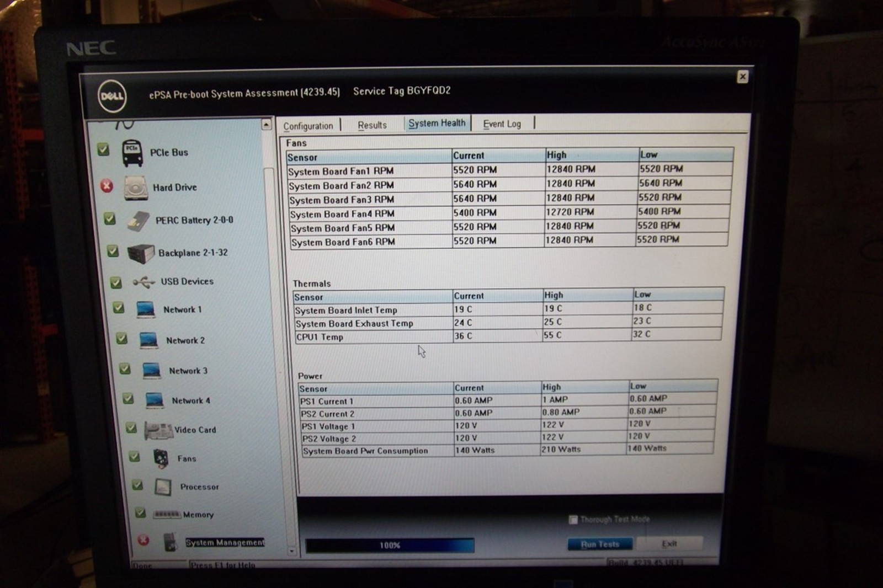Toggle the USB Devices checkbox
The image size is (883, 588).
click(x=116, y=282)
